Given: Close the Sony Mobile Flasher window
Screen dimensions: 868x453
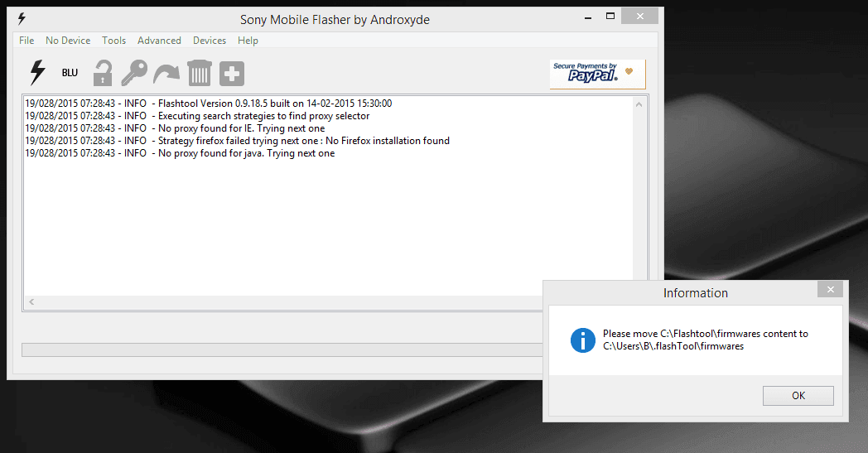Looking at the screenshot, I should pyautogui.click(x=639, y=16).
